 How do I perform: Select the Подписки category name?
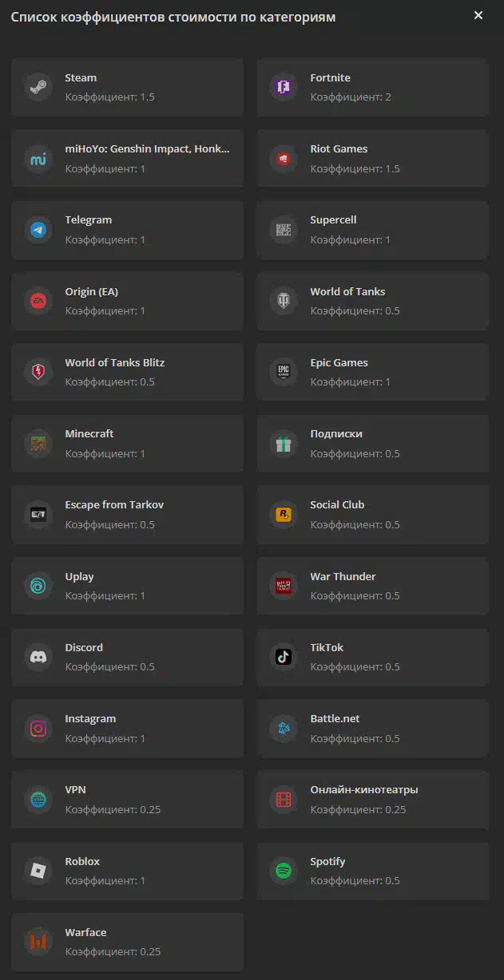pos(335,434)
